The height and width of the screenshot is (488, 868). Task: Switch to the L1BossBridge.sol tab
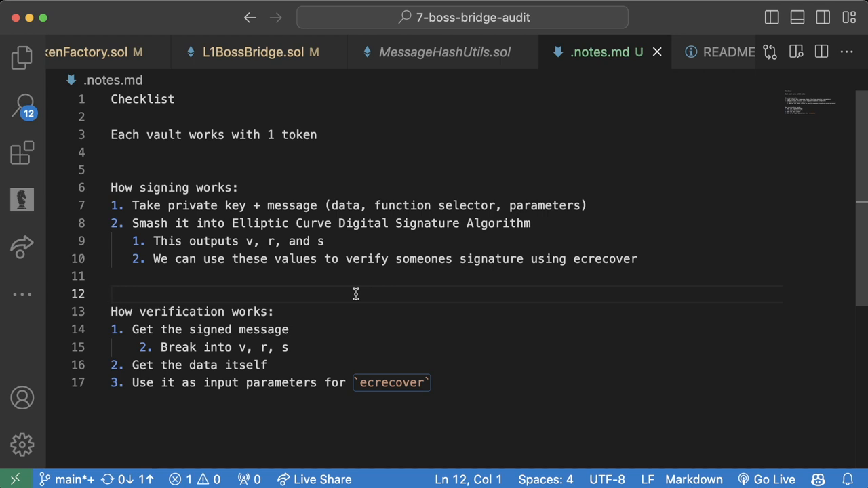click(x=253, y=52)
